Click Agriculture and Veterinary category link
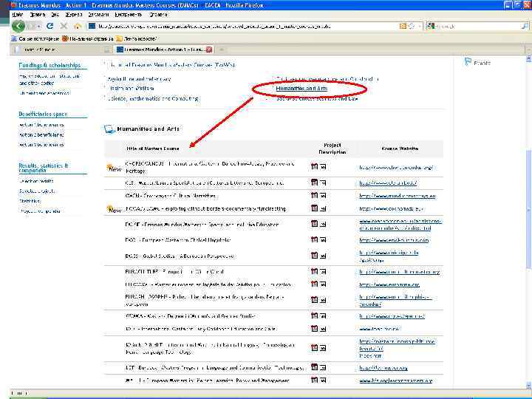 point(139,79)
